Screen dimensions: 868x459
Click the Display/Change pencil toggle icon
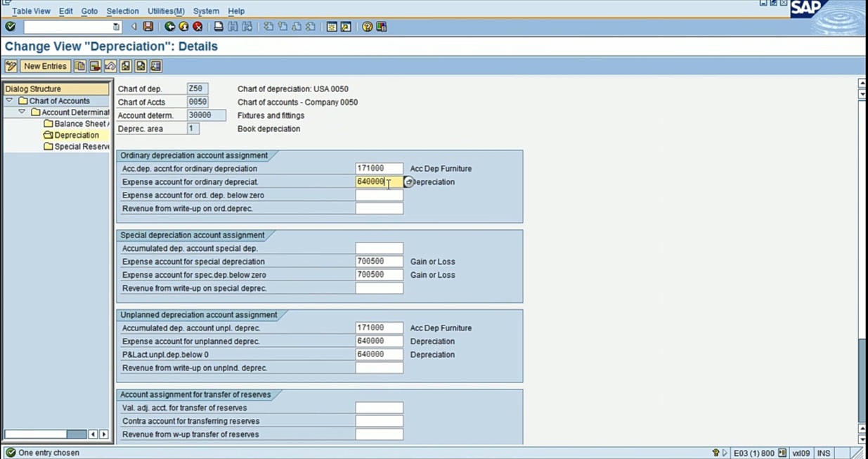pos(11,66)
